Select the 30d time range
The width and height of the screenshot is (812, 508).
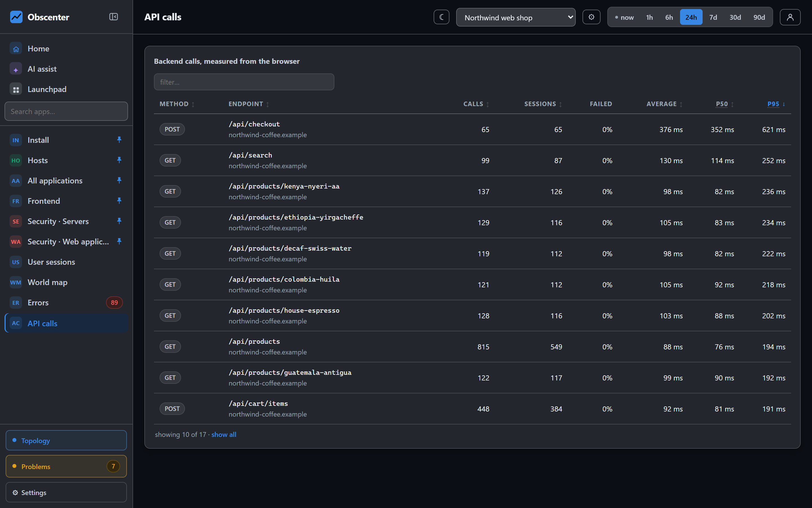pyautogui.click(x=735, y=17)
